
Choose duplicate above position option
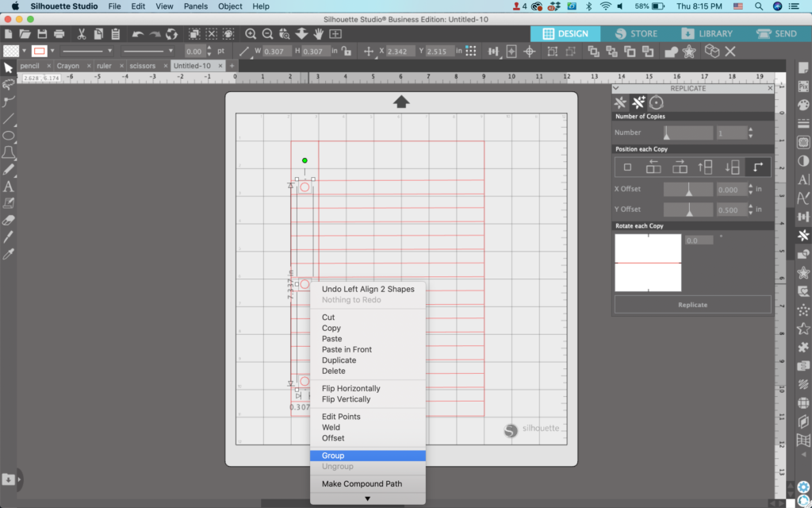[705, 167]
